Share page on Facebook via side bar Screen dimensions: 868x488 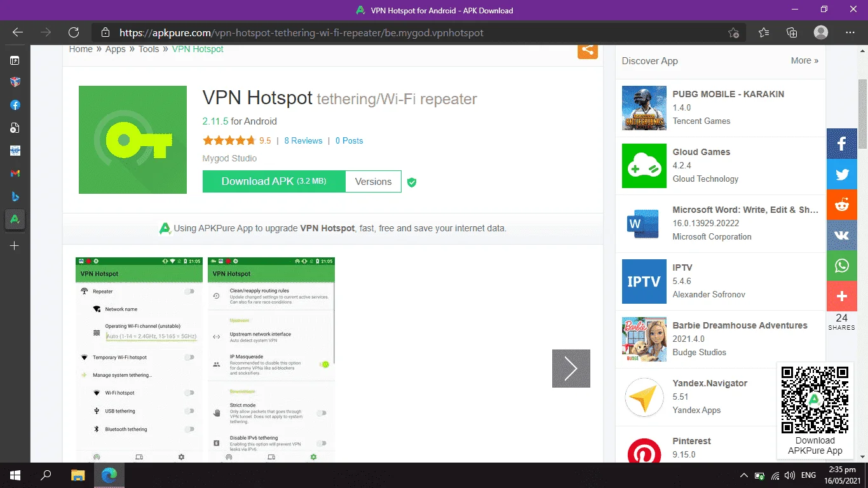(x=842, y=144)
